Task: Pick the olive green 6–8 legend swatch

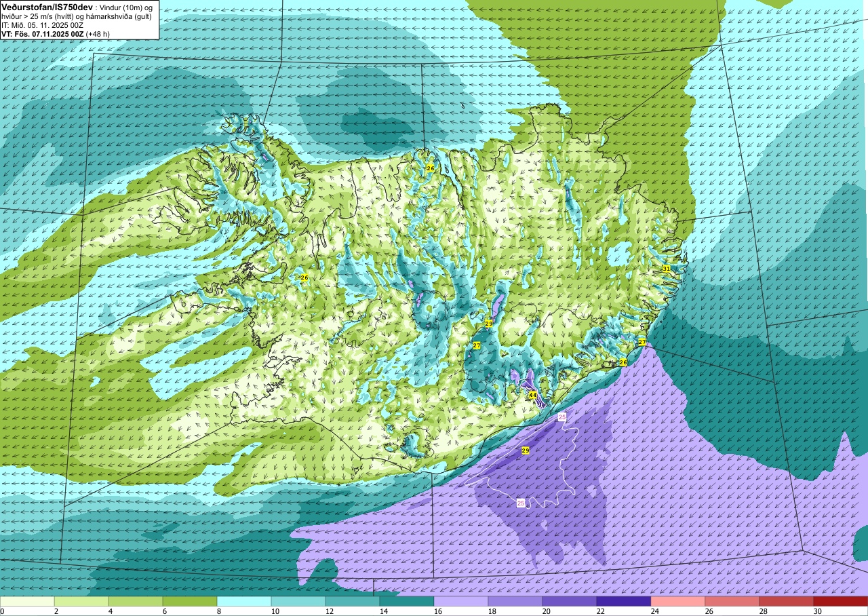Action: (190, 601)
